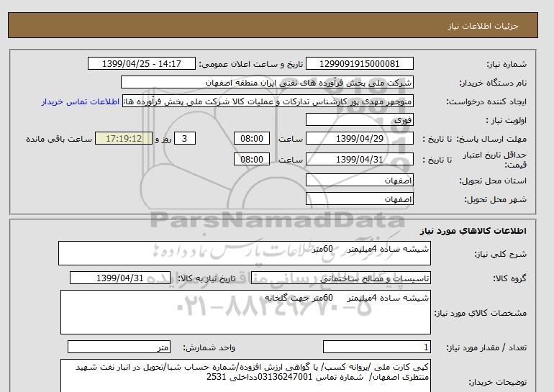Select the label استان محل تحویل

493,181
